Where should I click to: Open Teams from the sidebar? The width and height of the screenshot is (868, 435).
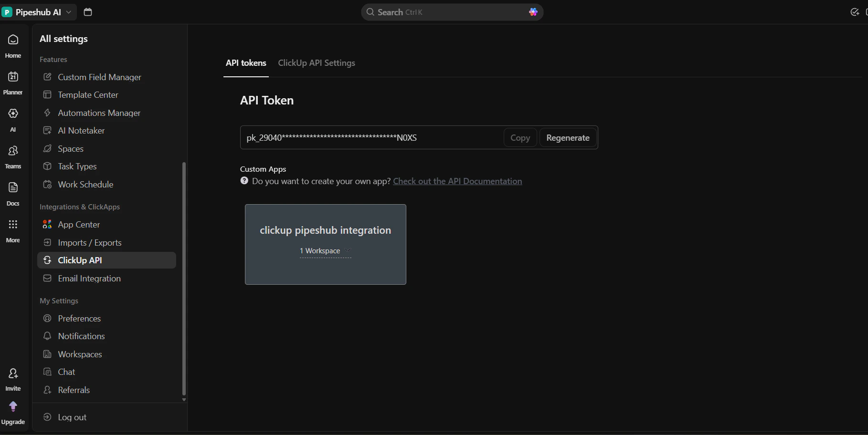click(12, 156)
